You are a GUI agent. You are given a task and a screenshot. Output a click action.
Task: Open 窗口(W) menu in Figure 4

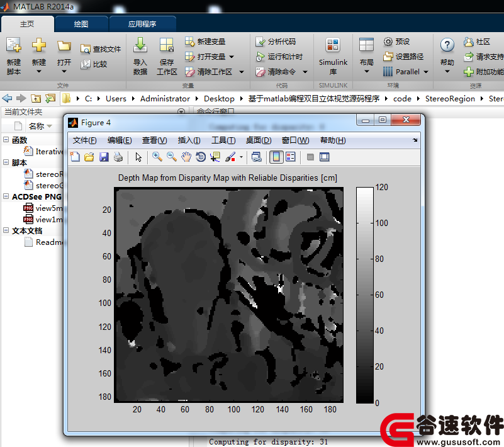[295, 140]
